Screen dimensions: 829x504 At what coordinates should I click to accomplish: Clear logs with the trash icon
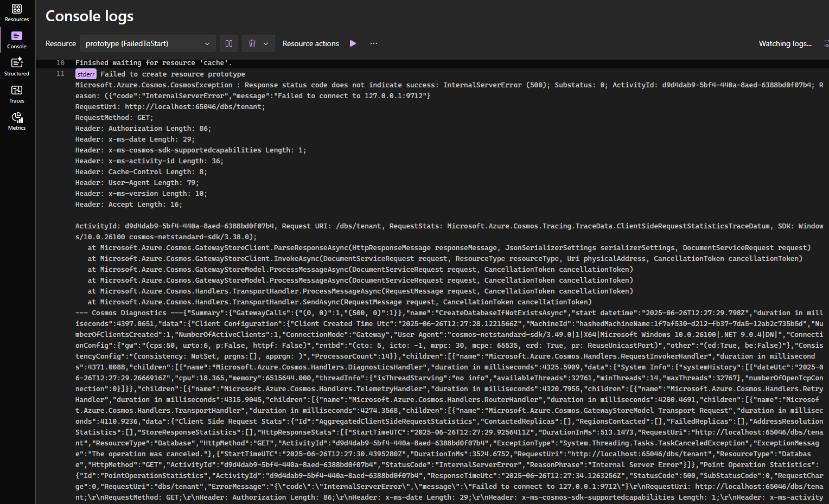pyautogui.click(x=252, y=43)
